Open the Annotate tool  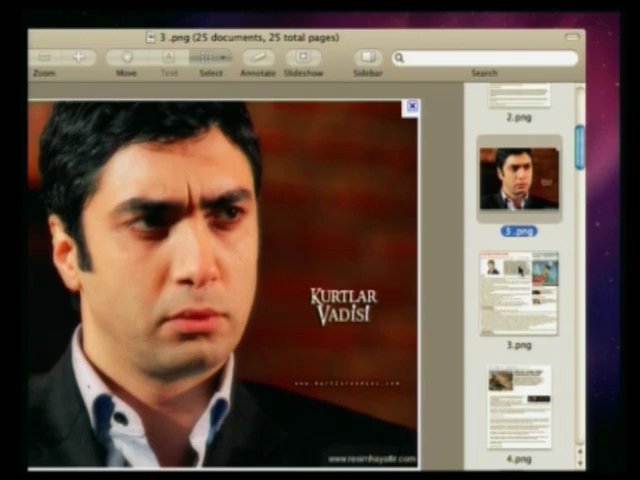258,57
